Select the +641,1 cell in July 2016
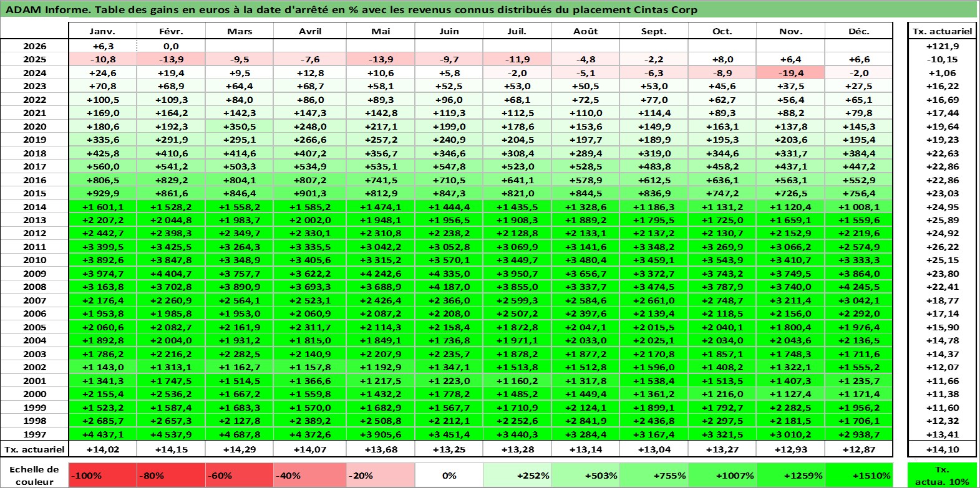The width and height of the screenshot is (980, 488). point(517,180)
